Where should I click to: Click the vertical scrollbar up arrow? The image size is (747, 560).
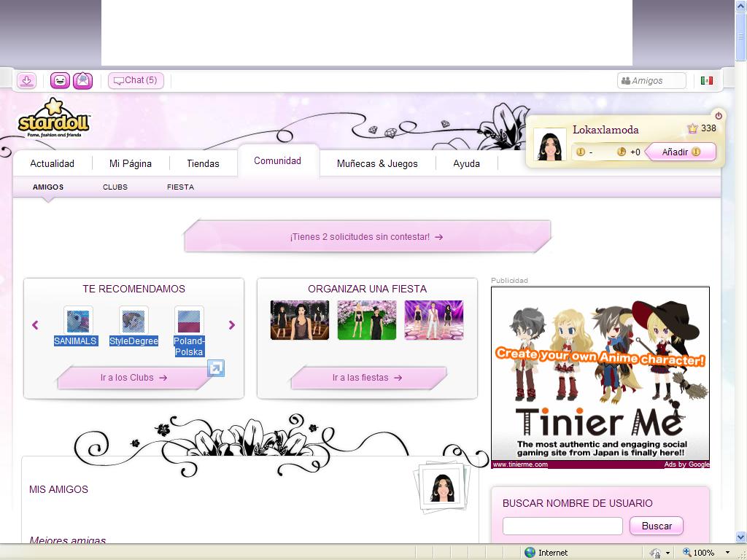[741, 4]
